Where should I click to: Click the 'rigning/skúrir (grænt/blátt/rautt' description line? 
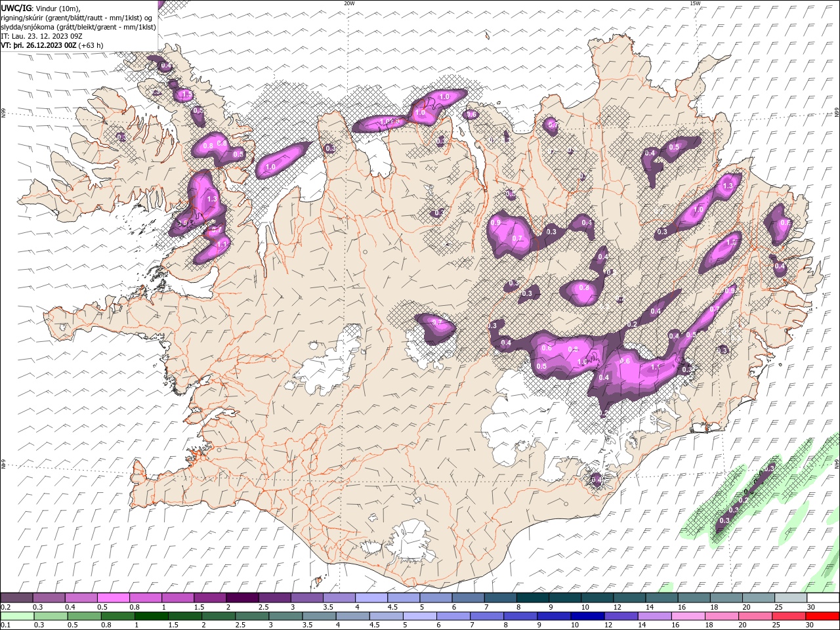click(x=77, y=18)
